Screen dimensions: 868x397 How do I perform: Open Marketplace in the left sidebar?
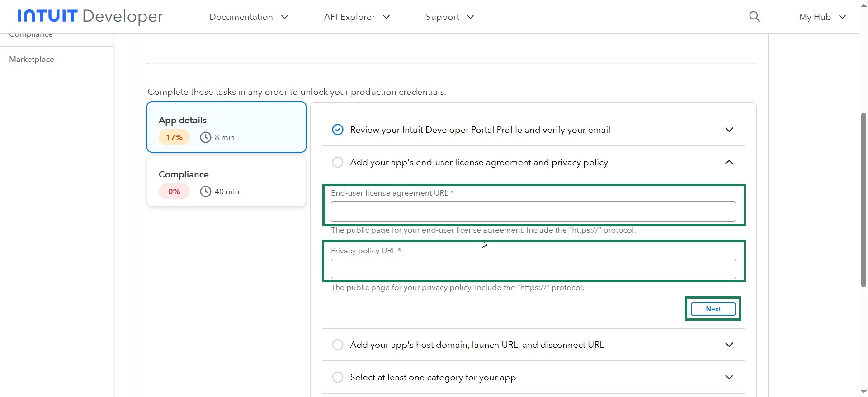click(x=32, y=60)
